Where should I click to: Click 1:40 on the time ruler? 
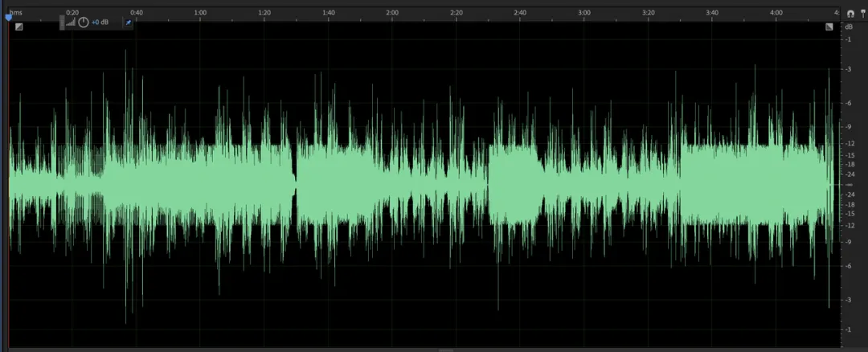coord(328,12)
